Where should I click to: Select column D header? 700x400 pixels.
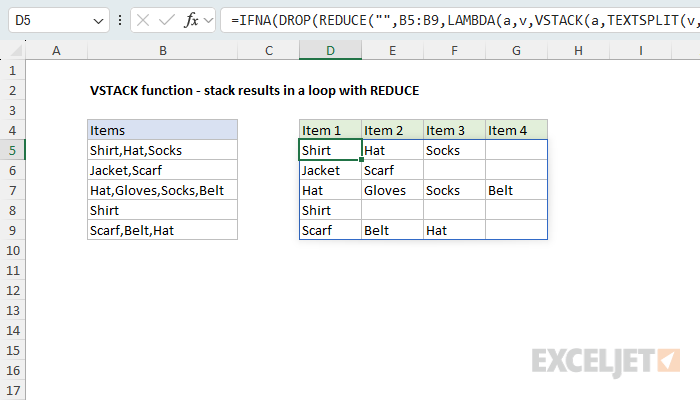(330, 51)
